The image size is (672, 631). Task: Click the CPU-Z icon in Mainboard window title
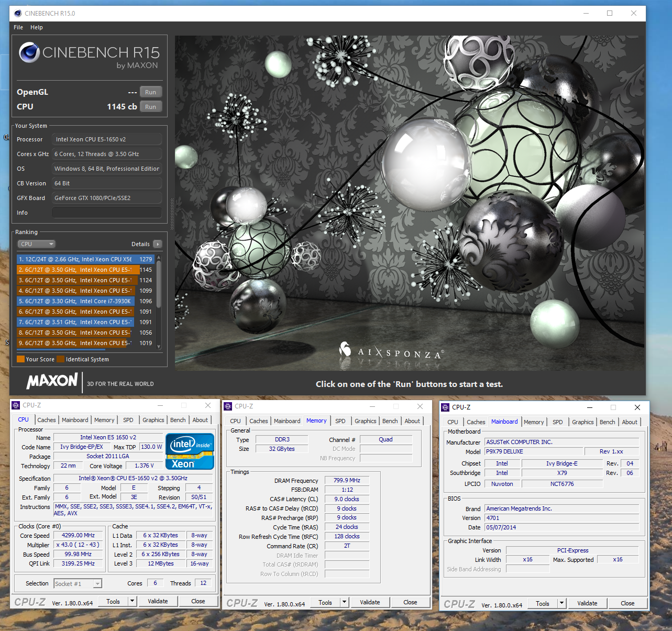(445, 407)
